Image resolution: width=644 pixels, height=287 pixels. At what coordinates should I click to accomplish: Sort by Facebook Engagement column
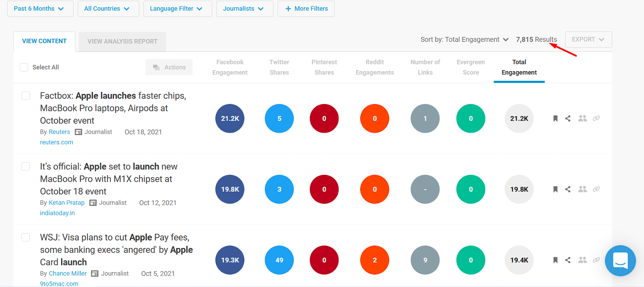point(230,67)
